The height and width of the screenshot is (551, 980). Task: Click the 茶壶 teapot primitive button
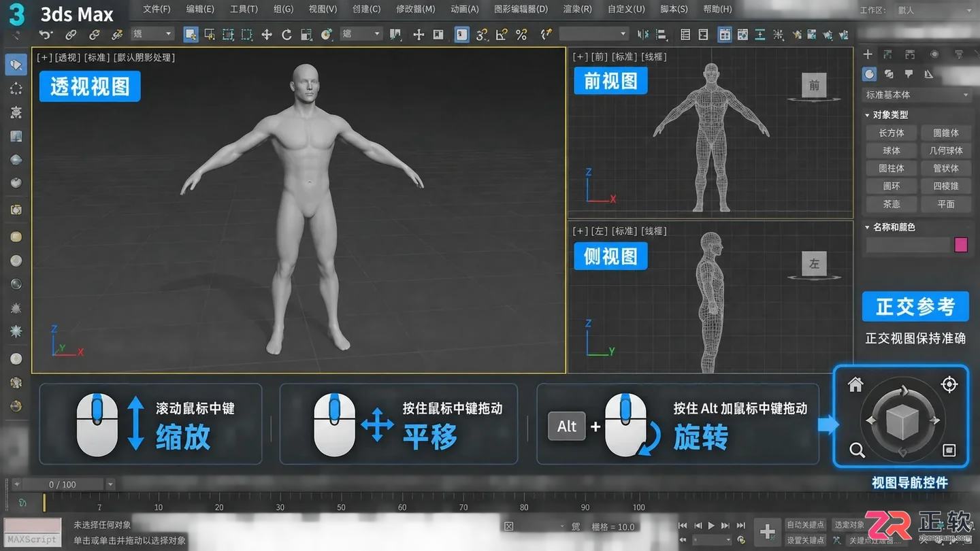point(891,203)
